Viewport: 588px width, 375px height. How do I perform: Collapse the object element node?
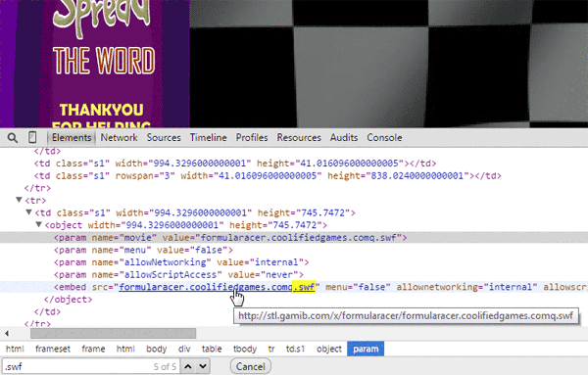coord(38,225)
